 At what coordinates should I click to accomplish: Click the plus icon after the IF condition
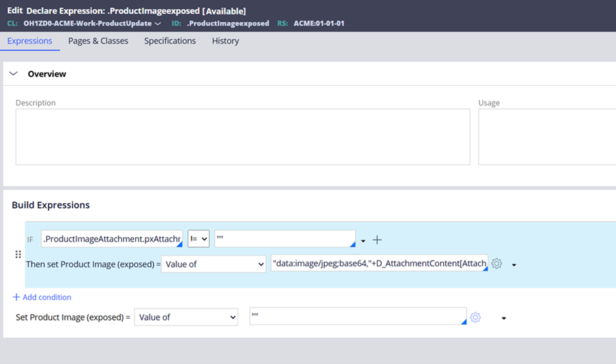[377, 240]
